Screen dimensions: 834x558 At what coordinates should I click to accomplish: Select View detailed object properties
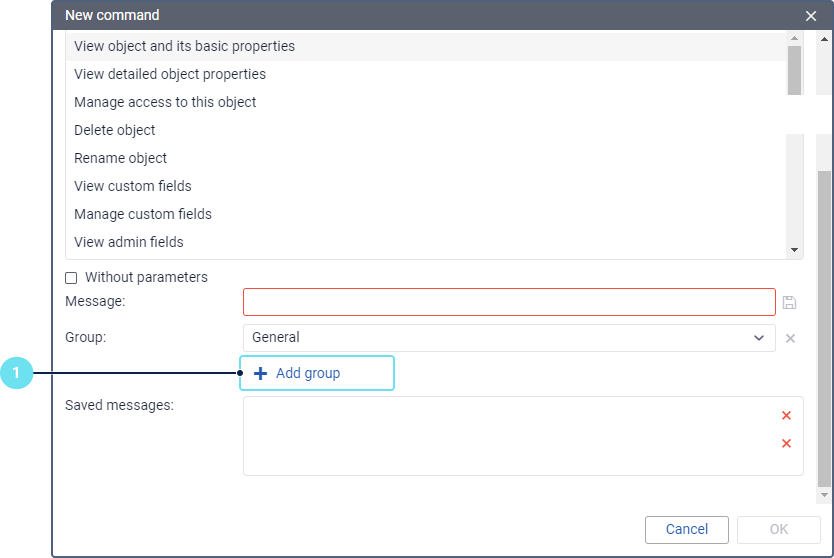point(170,74)
